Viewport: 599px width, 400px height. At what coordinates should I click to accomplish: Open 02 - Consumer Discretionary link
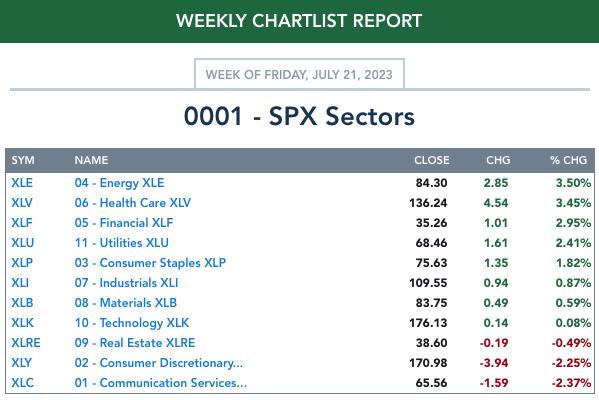[x=159, y=363]
